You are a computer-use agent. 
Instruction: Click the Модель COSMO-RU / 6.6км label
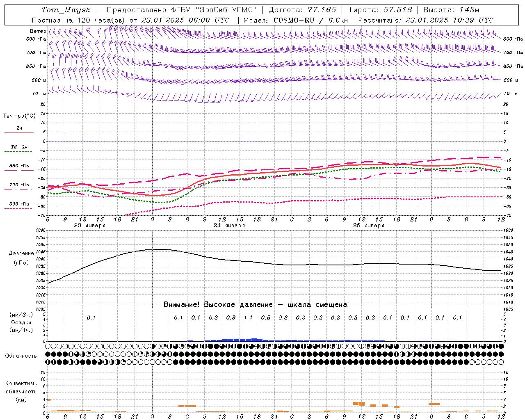tap(296, 20)
